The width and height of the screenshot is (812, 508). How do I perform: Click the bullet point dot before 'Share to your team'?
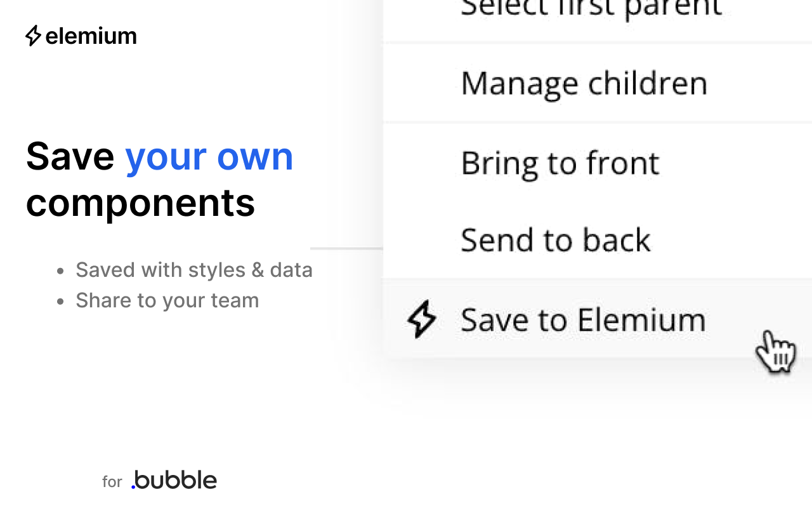coord(59,300)
